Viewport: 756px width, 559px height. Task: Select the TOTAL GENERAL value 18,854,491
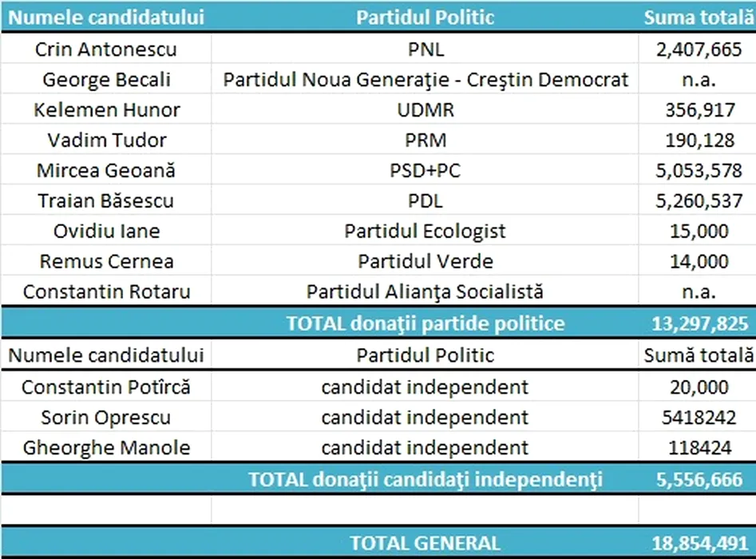[697, 543]
